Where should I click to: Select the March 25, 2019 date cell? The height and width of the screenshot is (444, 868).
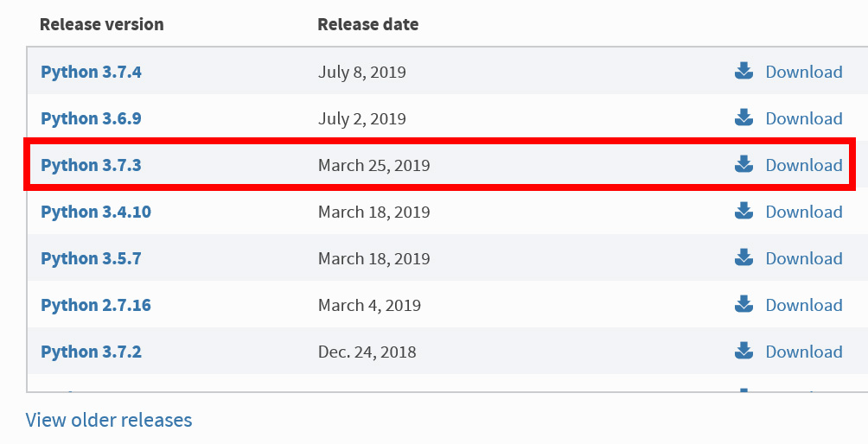(x=374, y=165)
